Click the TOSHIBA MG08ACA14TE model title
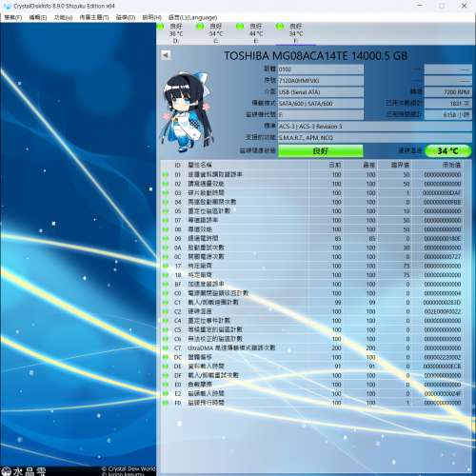Viewport: 476px width, 476px height. click(x=316, y=56)
